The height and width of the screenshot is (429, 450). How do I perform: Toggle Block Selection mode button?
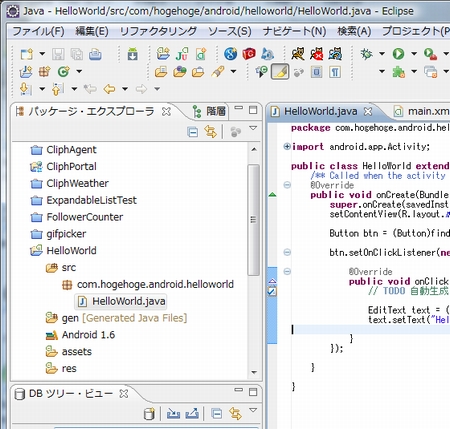coord(316,72)
